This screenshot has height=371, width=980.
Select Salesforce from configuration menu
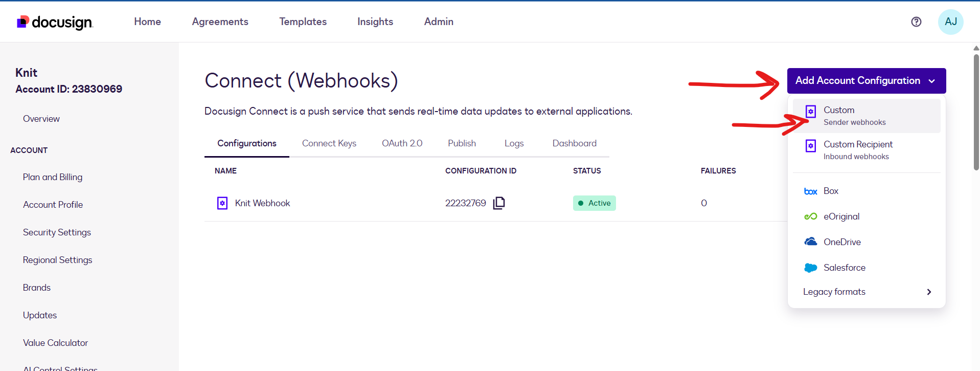867,268
